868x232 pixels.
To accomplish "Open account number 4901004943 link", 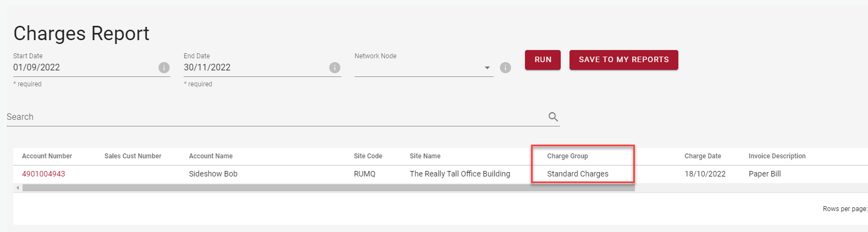I will point(43,174).
